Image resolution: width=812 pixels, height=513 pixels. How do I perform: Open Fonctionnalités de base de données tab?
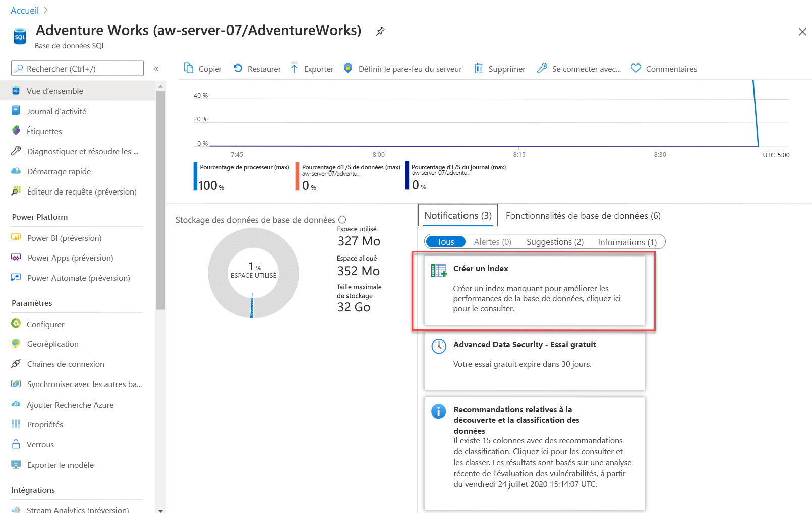pyautogui.click(x=583, y=216)
